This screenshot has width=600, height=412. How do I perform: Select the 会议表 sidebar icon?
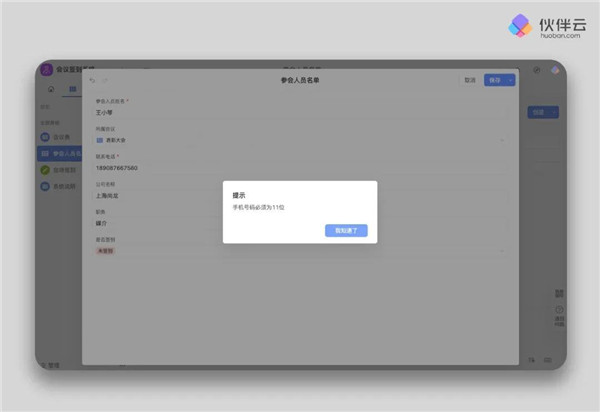45,135
